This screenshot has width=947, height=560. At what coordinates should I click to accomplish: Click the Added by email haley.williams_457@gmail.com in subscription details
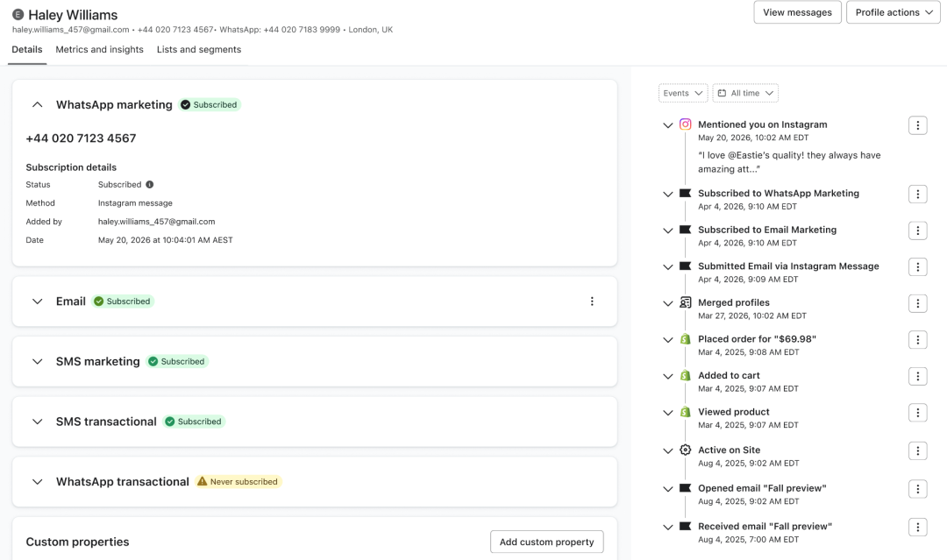click(156, 222)
